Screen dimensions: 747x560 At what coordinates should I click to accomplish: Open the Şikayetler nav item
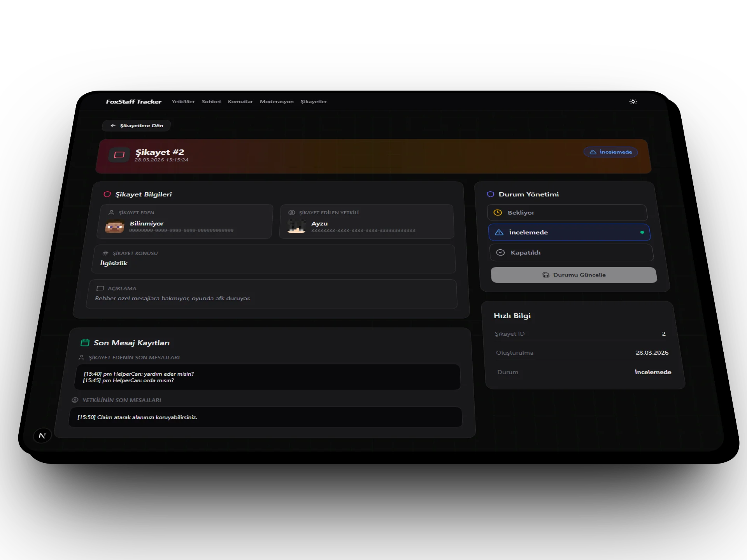314,101
